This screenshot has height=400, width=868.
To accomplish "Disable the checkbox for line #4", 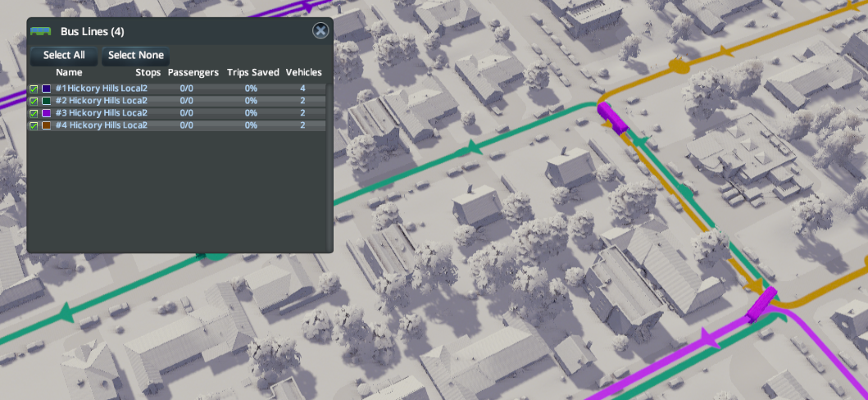I will tap(34, 125).
